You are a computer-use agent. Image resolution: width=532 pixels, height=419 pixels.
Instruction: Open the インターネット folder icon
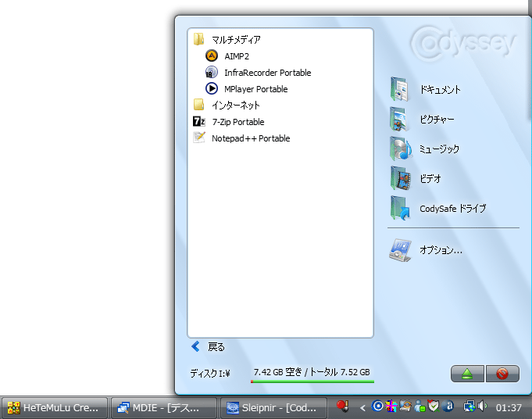[199, 105]
